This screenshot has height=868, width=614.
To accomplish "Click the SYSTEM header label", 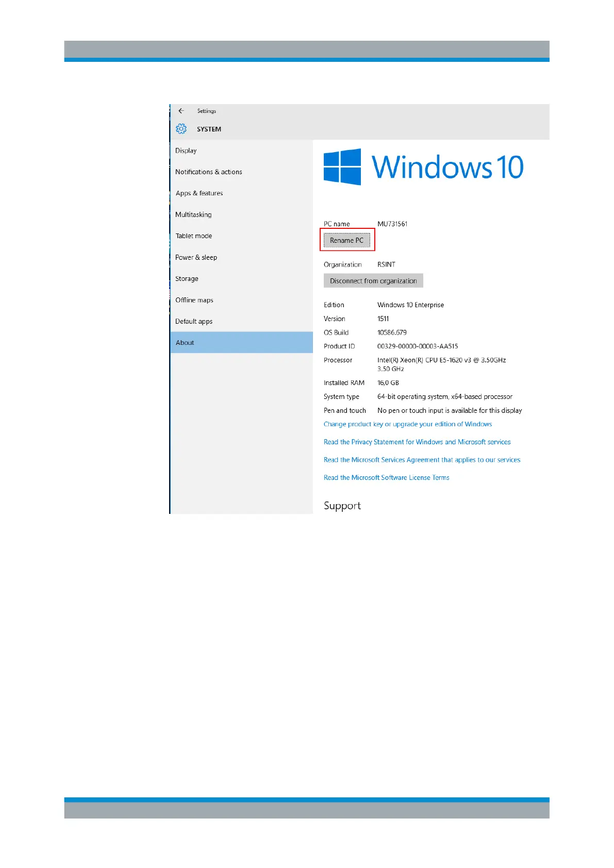I will [x=209, y=129].
